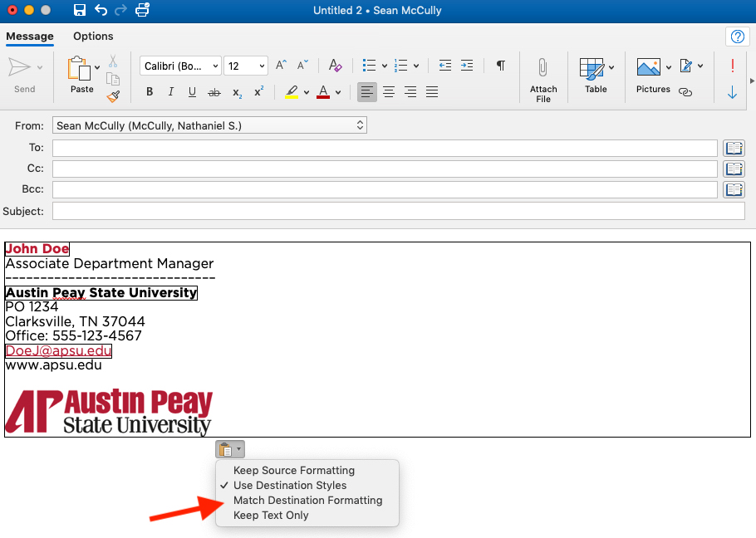This screenshot has width=756, height=538.
Task: Mark message as High Importance
Action: [x=732, y=66]
